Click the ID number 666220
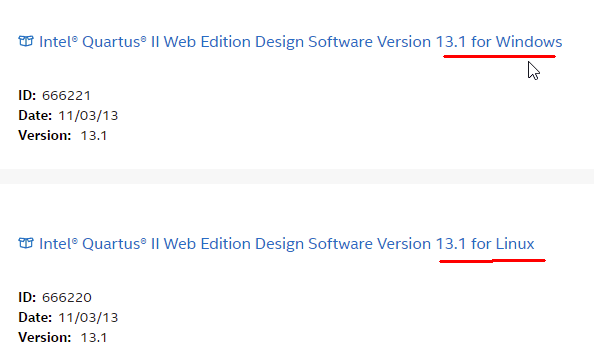594x361 pixels. (x=67, y=297)
